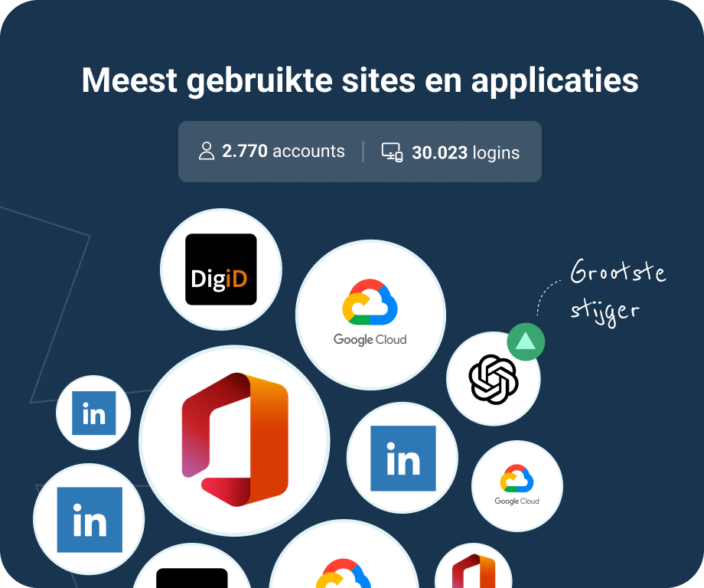The height and width of the screenshot is (588, 704).
Task: Click the Meest gebruikte sites en applicaties heading
Action: 360,81
